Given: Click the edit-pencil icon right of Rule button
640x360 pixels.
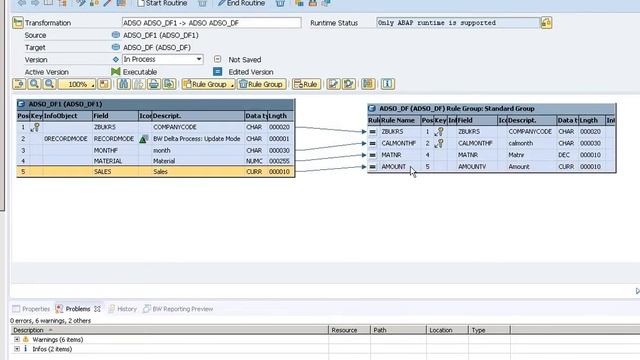Looking at the screenshot, I should (x=333, y=84).
